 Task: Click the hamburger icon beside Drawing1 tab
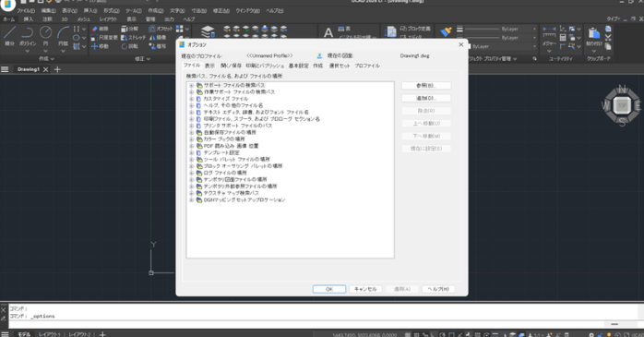click(5, 69)
